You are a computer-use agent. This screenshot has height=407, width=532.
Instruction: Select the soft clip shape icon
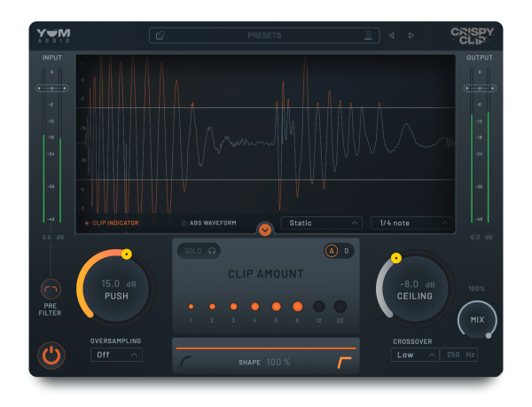pyautogui.click(x=185, y=362)
